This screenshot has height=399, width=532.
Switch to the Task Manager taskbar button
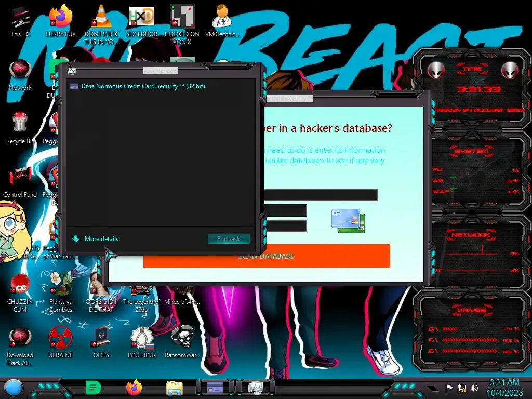pos(255,387)
